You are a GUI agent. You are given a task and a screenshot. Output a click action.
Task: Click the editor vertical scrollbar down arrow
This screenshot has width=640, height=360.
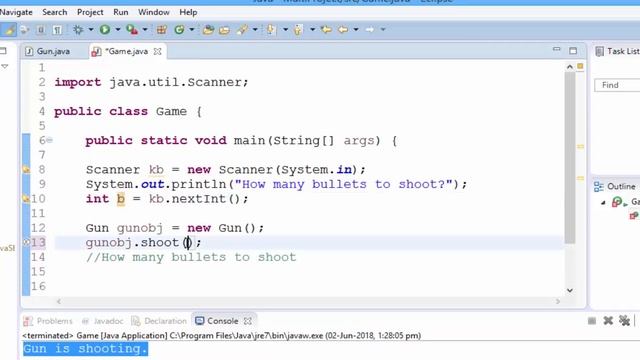[x=570, y=290]
